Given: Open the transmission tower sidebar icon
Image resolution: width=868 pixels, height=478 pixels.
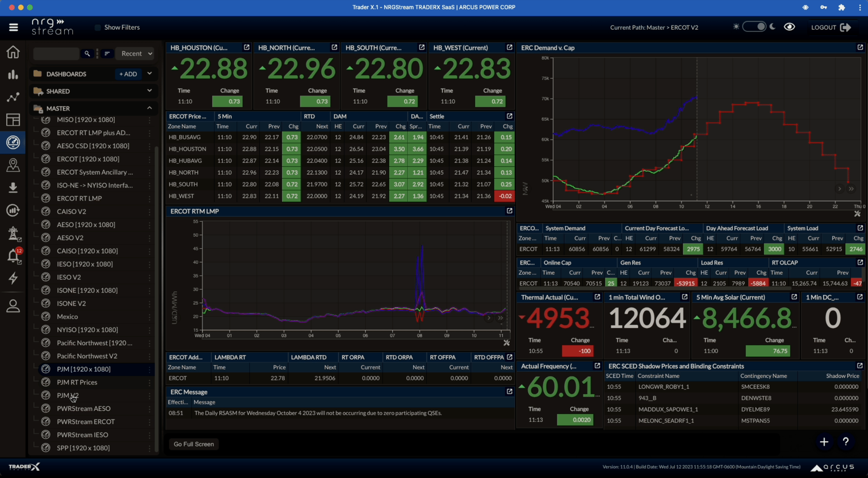Looking at the screenshot, I should pyautogui.click(x=13, y=233).
